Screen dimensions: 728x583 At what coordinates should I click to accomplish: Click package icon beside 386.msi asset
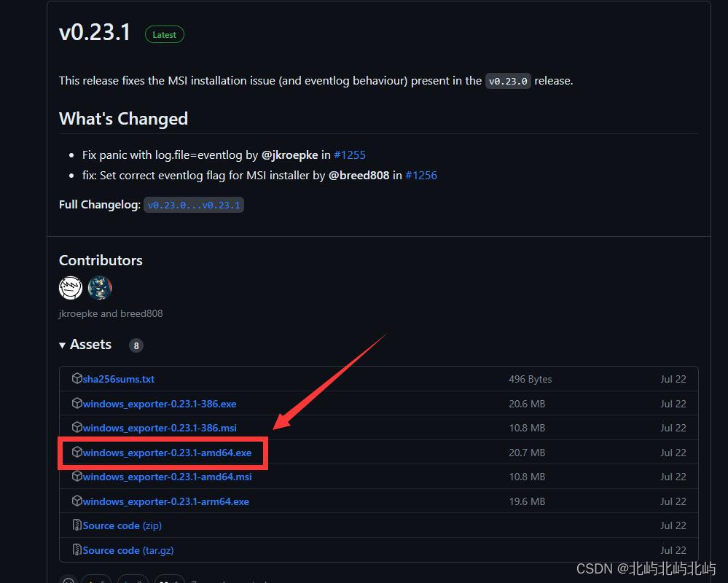pyautogui.click(x=77, y=427)
